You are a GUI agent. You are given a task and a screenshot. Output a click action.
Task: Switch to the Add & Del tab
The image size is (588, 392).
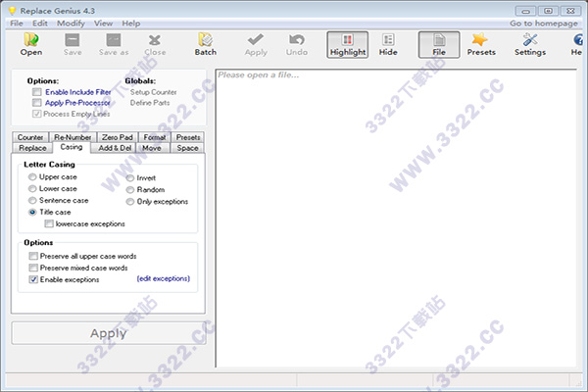pyautogui.click(x=115, y=148)
